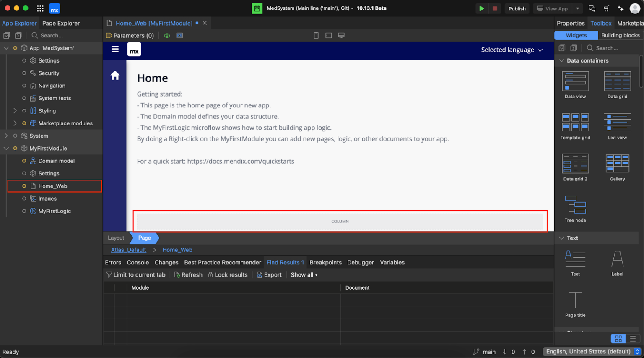Stop the running app
Image resolution: width=644 pixels, height=358 pixels.
[494, 8]
